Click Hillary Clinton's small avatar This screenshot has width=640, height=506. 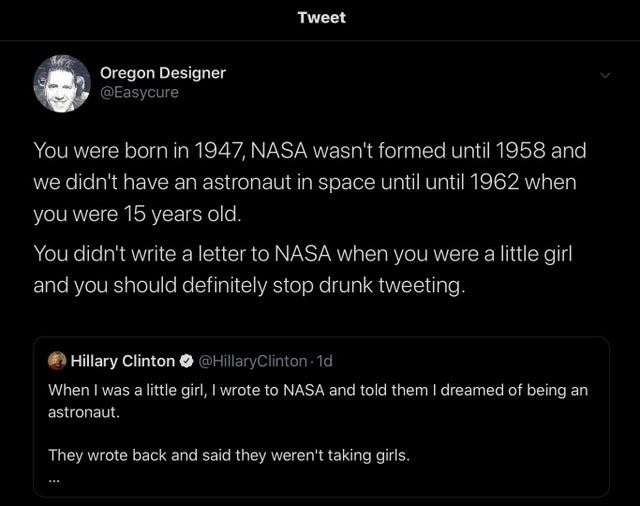pyautogui.click(x=57, y=361)
